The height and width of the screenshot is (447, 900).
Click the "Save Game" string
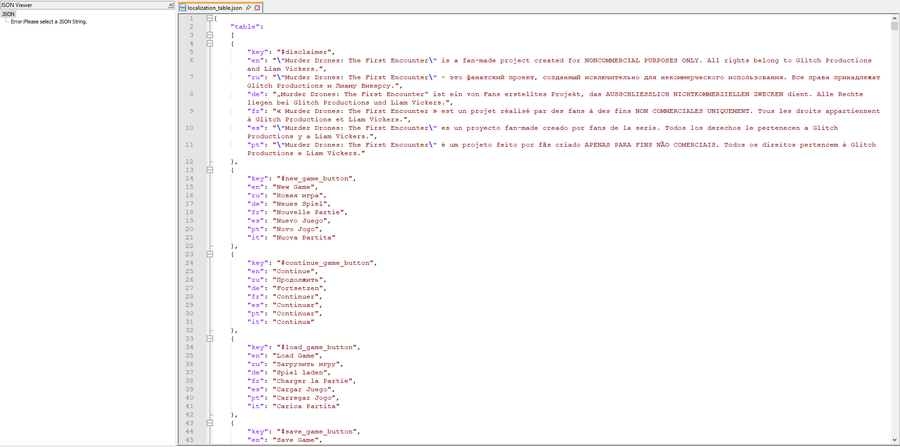coord(297,440)
